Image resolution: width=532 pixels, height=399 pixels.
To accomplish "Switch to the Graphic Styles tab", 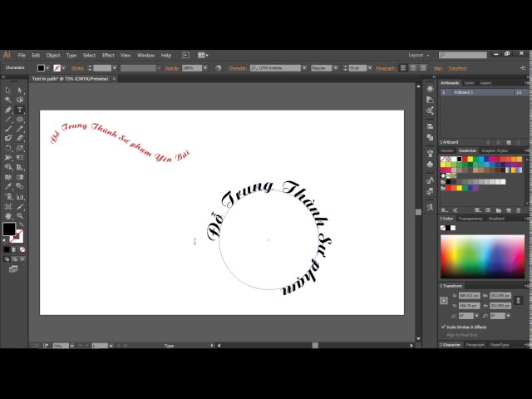I will [x=495, y=150].
